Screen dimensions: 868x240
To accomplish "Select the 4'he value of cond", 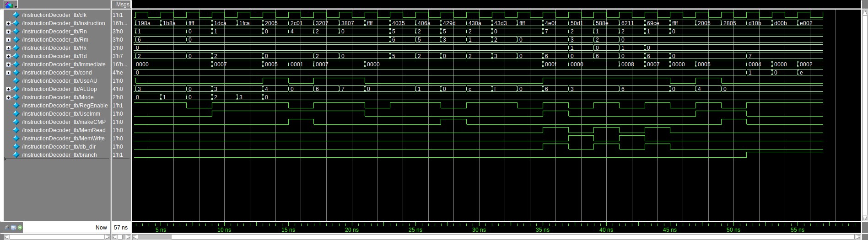I will [118, 73].
